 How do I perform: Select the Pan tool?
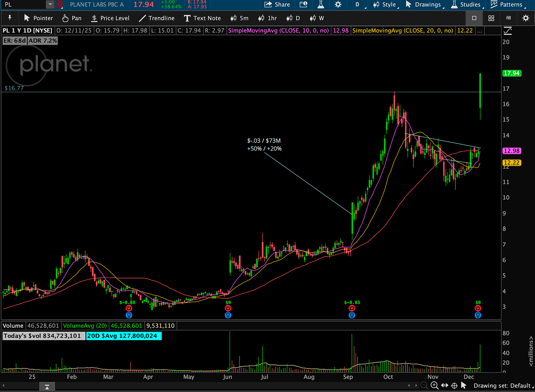point(72,18)
